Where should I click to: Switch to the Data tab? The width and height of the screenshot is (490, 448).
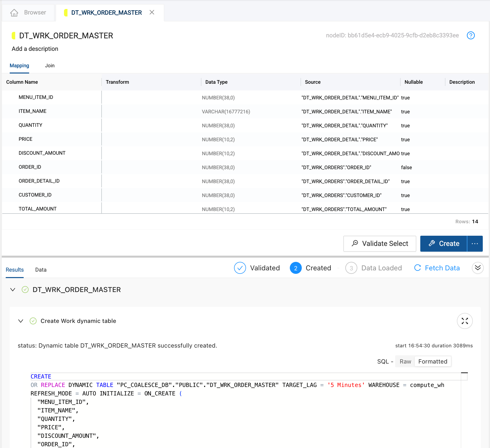point(41,270)
